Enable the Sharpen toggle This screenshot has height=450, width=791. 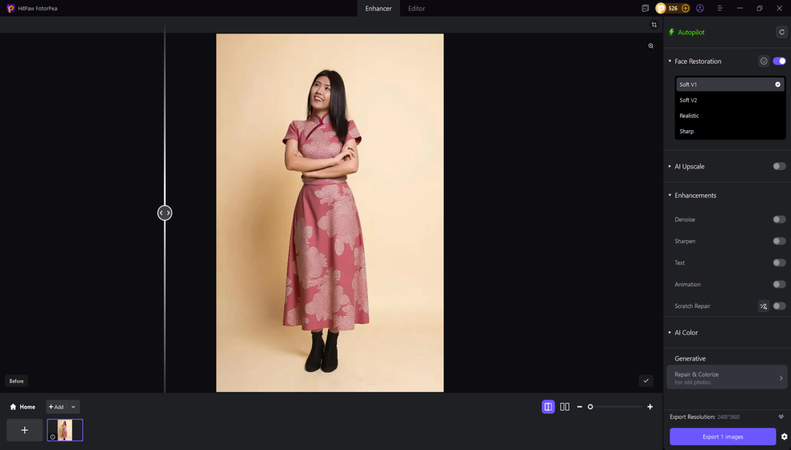(779, 241)
